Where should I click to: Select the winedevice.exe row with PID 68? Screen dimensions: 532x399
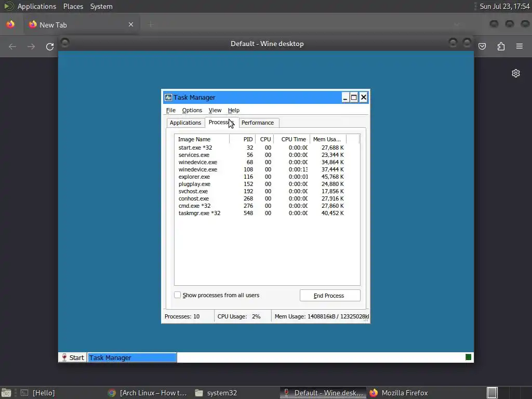pos(261,162)
